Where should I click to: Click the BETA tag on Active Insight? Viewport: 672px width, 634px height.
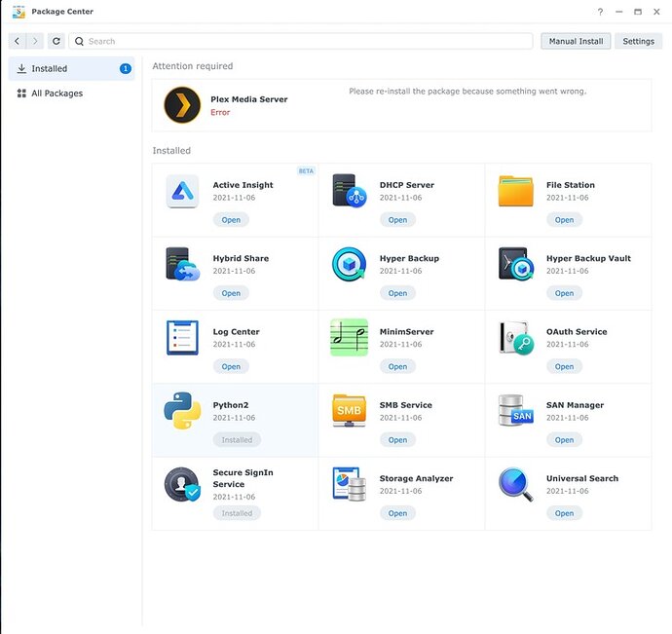click(306, 171)
